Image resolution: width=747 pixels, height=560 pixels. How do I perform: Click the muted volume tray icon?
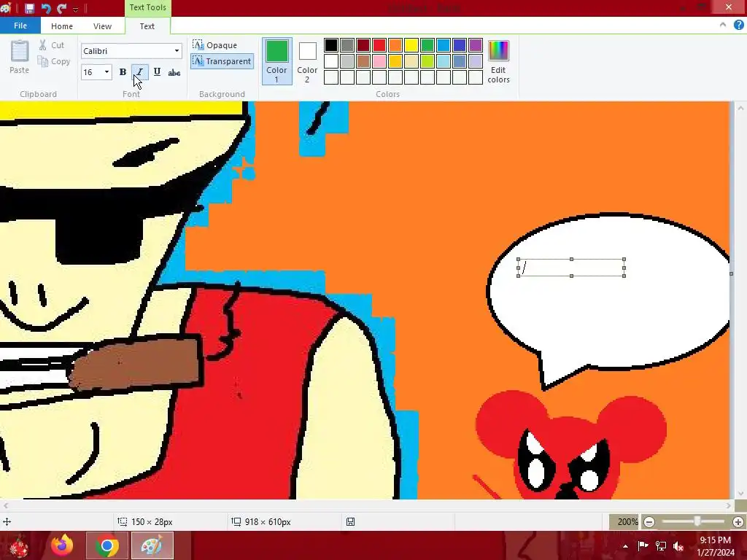678,546
